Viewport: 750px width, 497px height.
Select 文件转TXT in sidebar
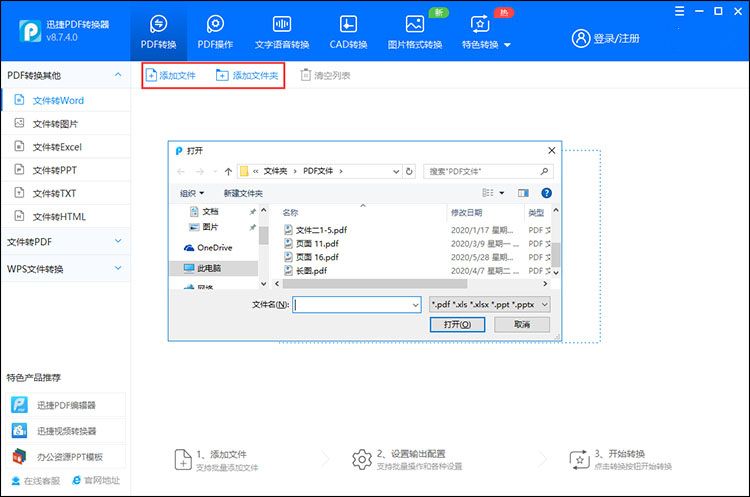pos(66,193)
